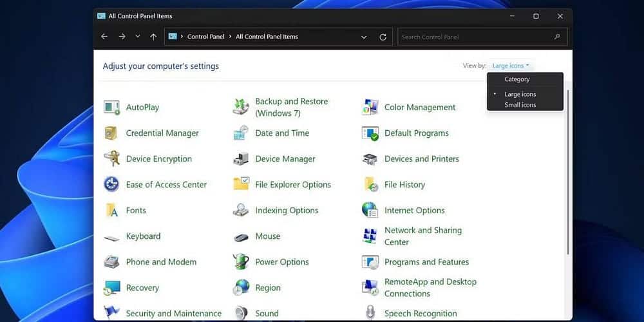The image size is (644, 322).
Task: Expand the chevron after Control Panel breadcrumb
Action: pyautogui.click(x=231, y=37)
